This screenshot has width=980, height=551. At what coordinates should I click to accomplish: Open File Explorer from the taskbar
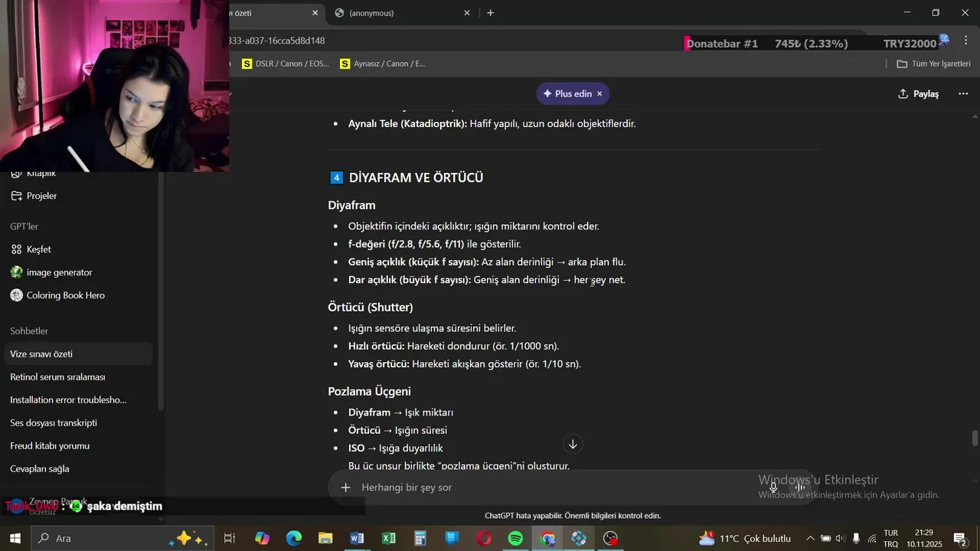325,538
